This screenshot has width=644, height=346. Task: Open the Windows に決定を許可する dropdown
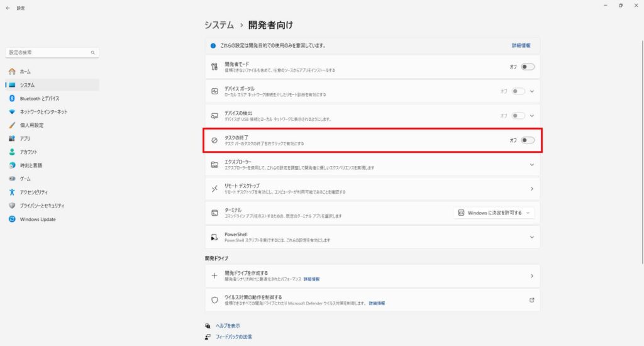click(x=494, y=213)
